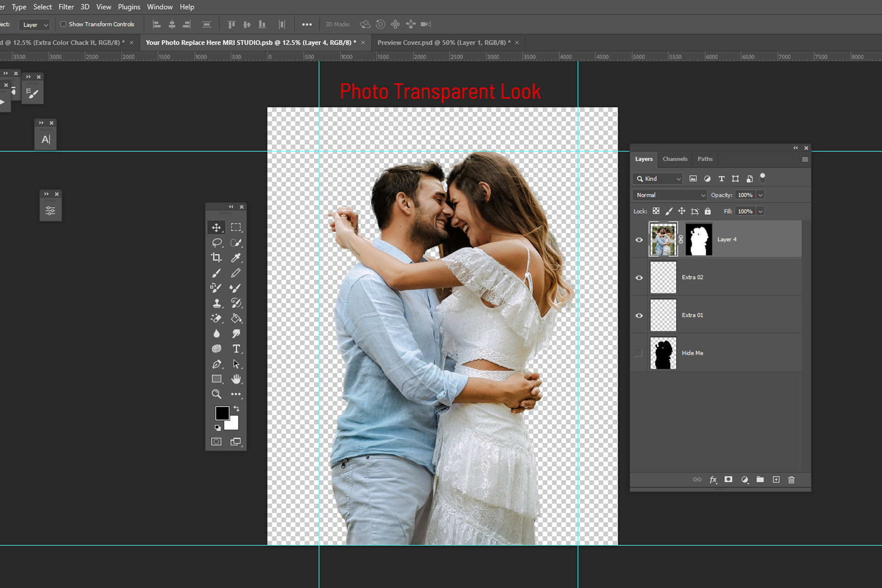Select the Quick Selection tool
The height and width of the screenshot is (588, 882).
(236, 243)
